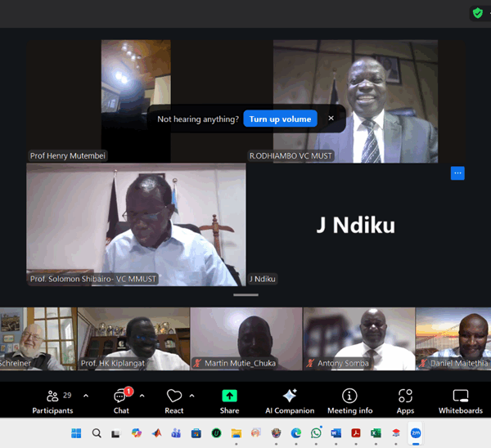491x448 pixels.
Task: Open AI Companion
Action: coord(290,401)
